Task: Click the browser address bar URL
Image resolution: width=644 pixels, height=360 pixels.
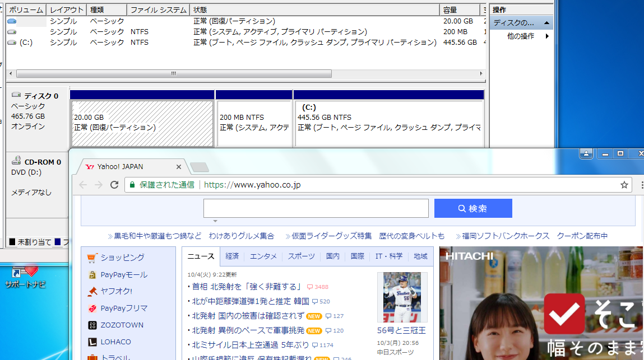Action: [x=252, y=185]
